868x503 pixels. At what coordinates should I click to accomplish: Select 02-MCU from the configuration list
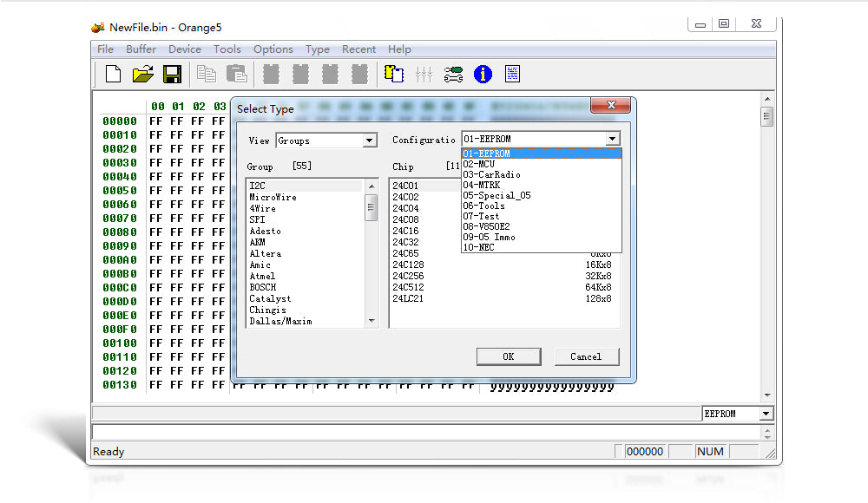pyautogui.click(x=479, y=164)
